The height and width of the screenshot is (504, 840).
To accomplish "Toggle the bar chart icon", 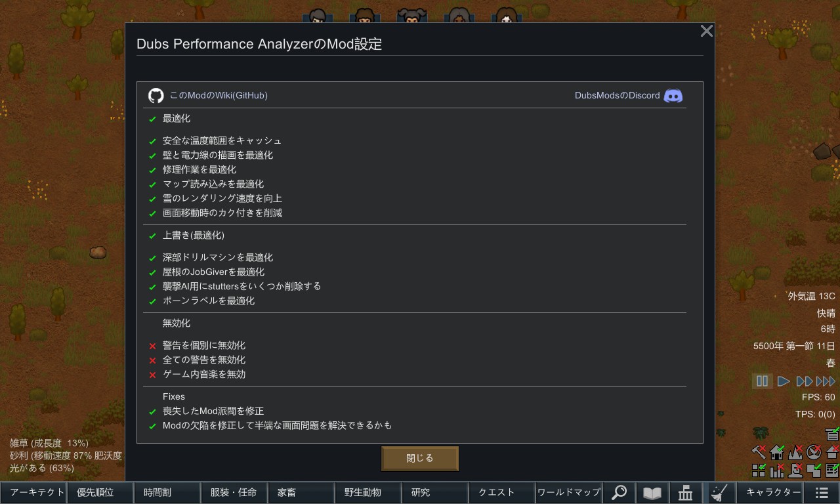I will [x=778, y=470].
